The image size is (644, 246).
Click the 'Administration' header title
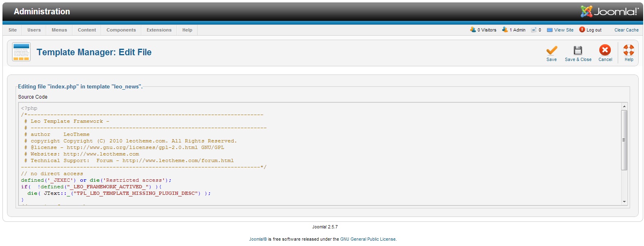[x=42, y=11]
